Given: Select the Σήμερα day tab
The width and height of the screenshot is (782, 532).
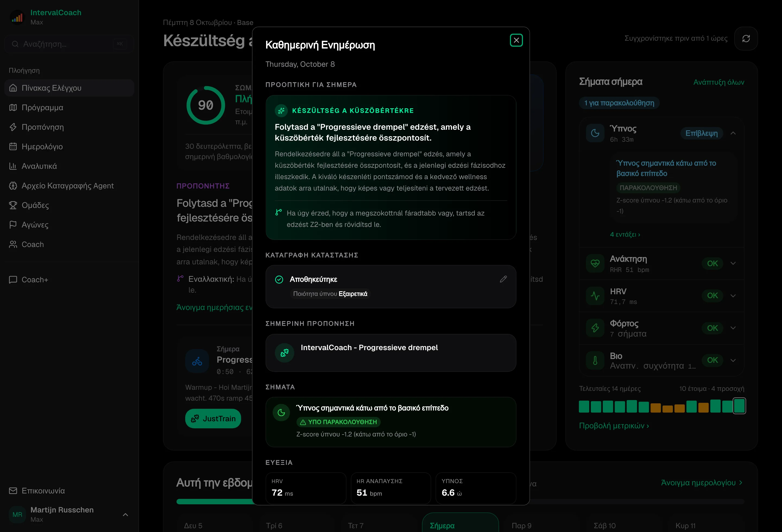Looking at the screenshot, I should click(x=460, y=522).
